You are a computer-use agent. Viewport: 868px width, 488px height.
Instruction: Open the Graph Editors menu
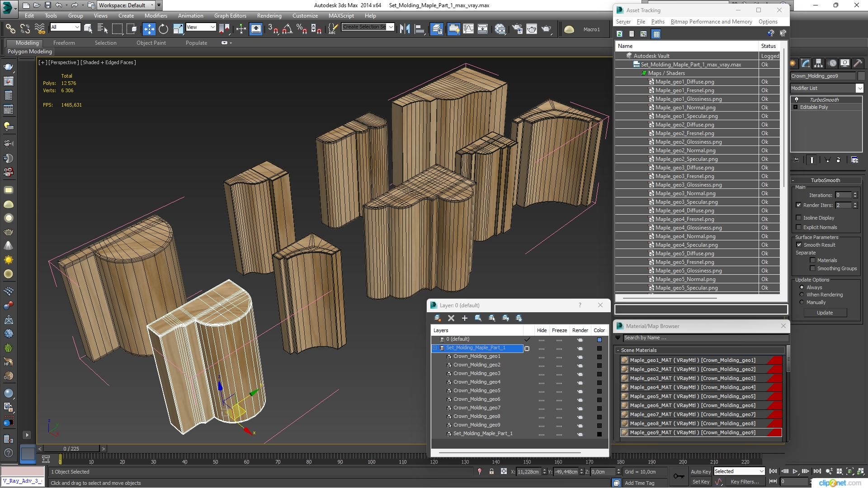click(230, 16)
